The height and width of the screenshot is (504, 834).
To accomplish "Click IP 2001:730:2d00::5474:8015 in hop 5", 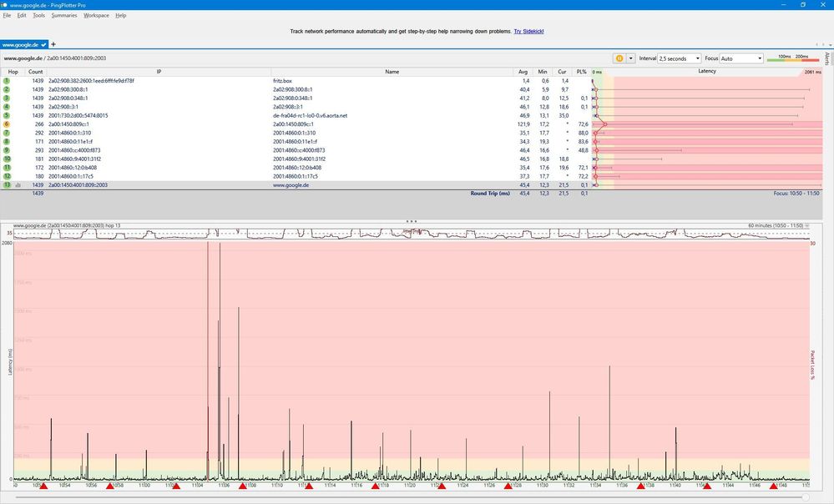I will point(78,115).
